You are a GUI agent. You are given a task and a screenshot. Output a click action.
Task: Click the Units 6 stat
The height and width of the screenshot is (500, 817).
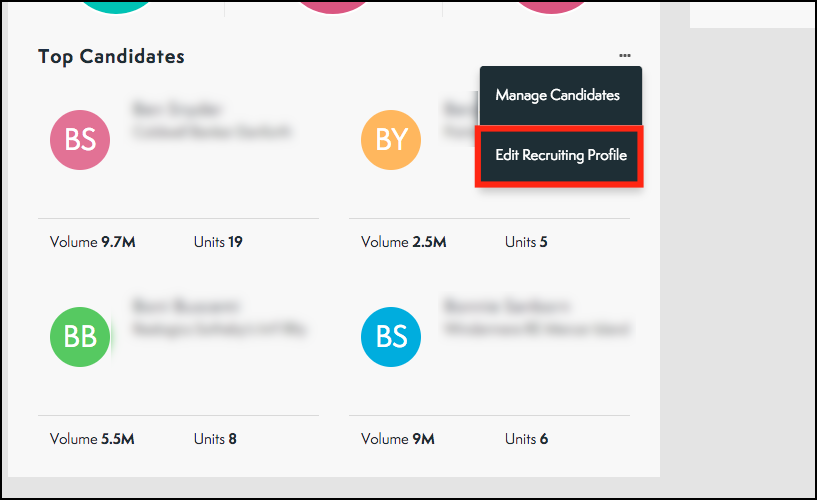click(526, 439)
